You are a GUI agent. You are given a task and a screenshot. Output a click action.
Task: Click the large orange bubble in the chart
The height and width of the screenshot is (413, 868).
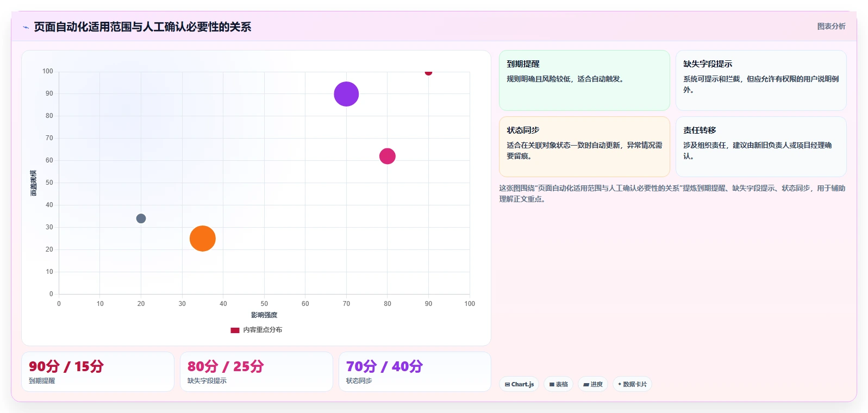click(203, 239)
